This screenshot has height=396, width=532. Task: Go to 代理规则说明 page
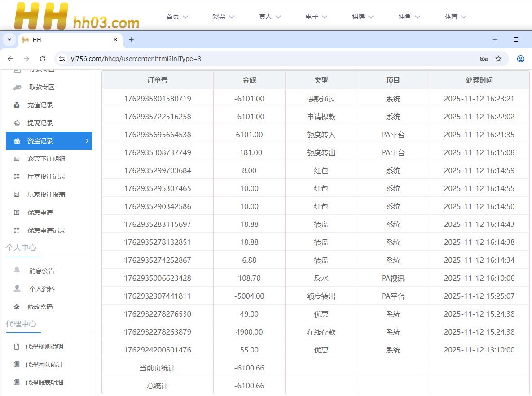[44, 347]
